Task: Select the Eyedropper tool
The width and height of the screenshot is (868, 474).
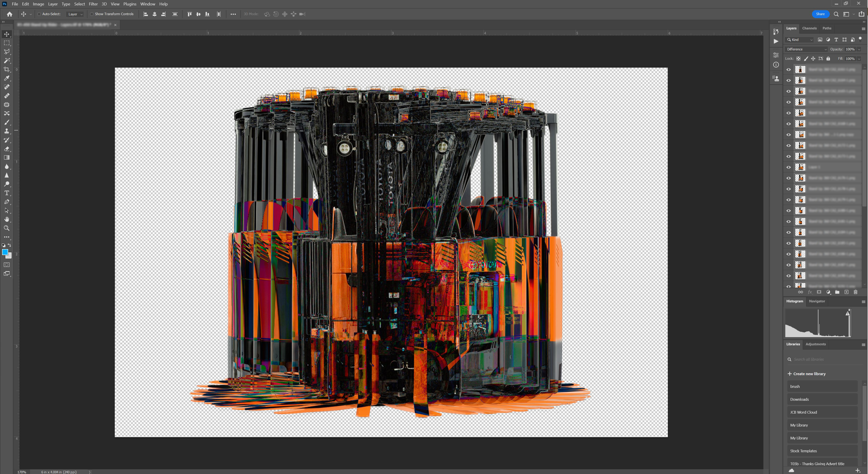Action: (x=7, y=78)
